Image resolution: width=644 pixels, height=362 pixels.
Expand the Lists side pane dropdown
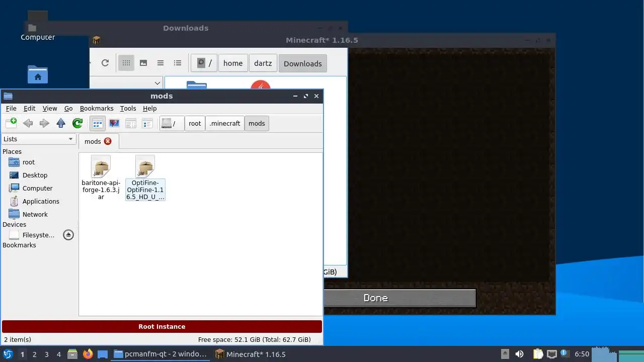(x=38, y=139)
